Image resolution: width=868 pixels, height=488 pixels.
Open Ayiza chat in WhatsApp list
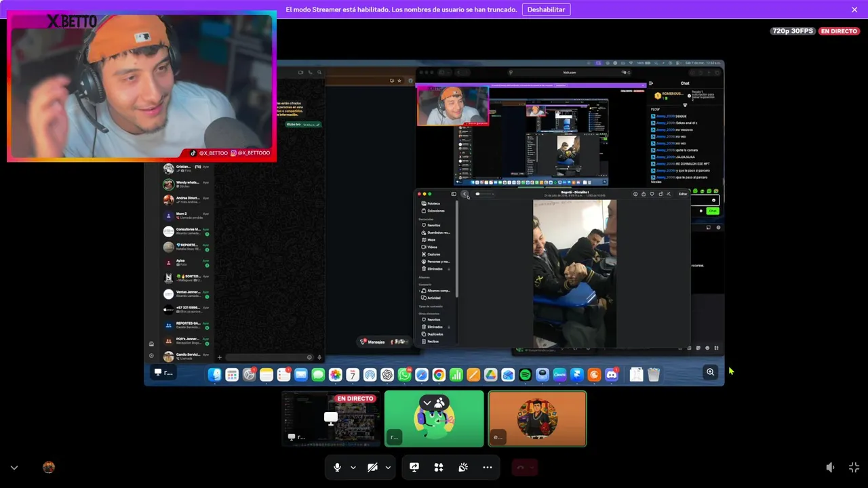(186, 262)
